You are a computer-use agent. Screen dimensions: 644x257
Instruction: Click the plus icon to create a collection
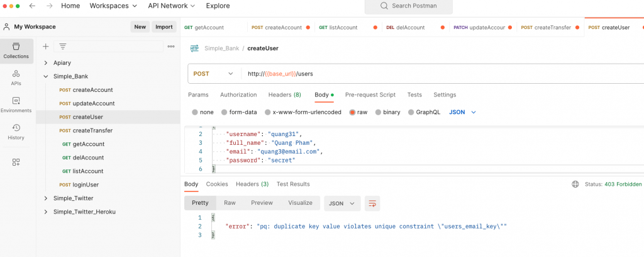[x=45, y=46]
